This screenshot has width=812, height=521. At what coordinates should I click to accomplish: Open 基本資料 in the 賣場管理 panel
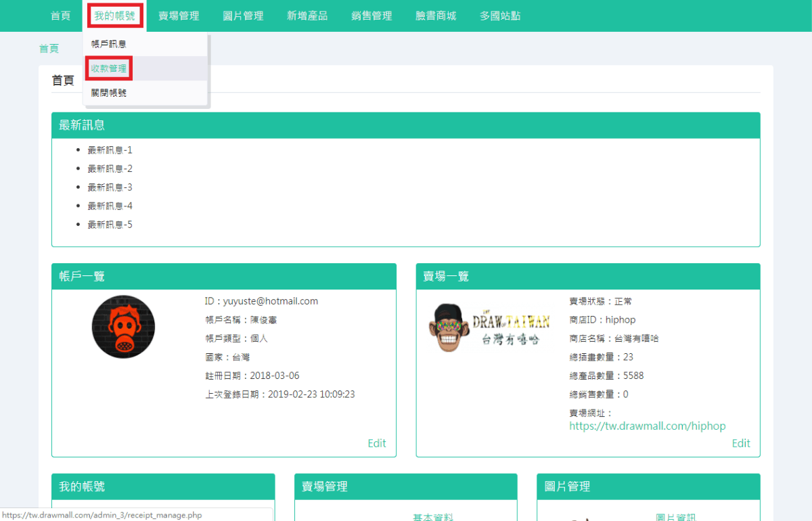(432, 516)
